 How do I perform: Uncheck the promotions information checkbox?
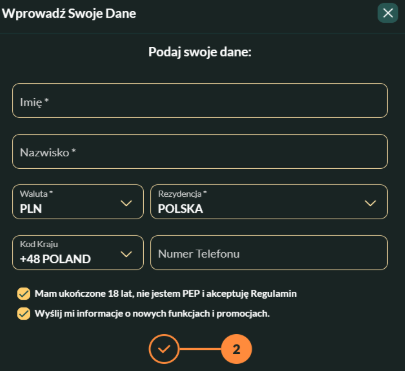23,314
